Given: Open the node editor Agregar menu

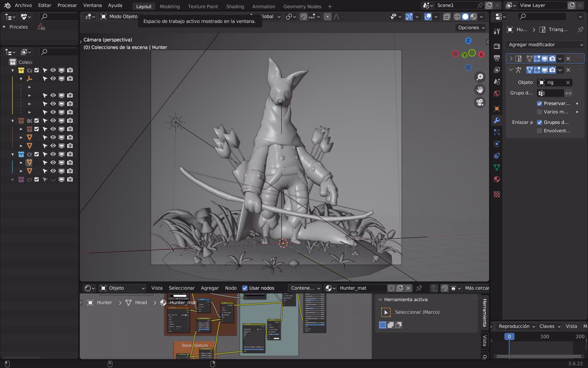Looking at the screenshot, I should tap(209, 288).
